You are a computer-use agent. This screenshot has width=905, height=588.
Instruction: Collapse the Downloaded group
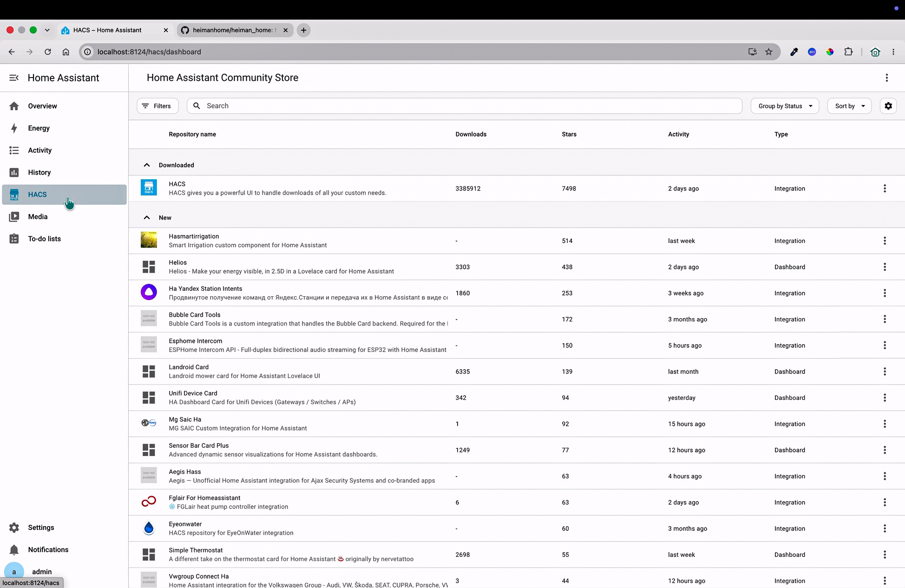(x=146, y=165)
